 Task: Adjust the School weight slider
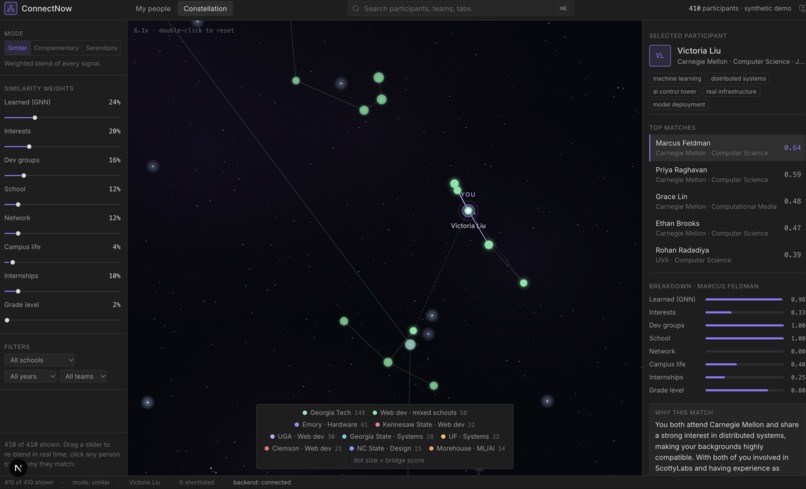point(62,205)
